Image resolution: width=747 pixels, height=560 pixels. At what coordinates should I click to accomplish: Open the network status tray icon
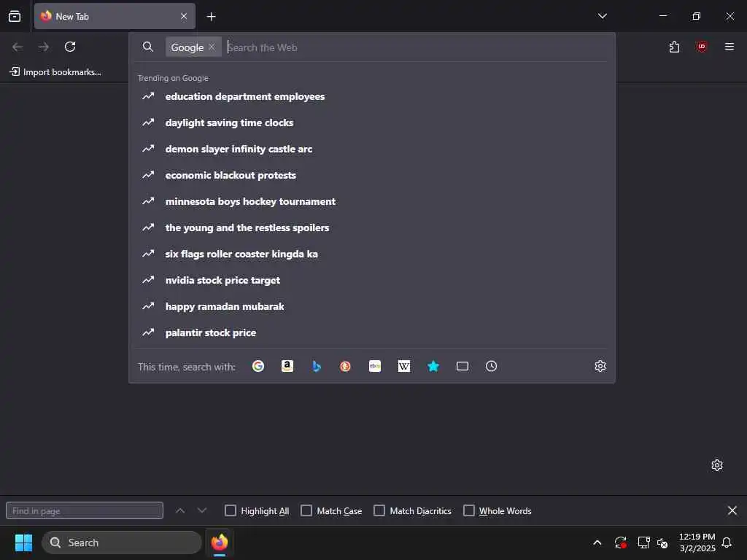(643, 542)
